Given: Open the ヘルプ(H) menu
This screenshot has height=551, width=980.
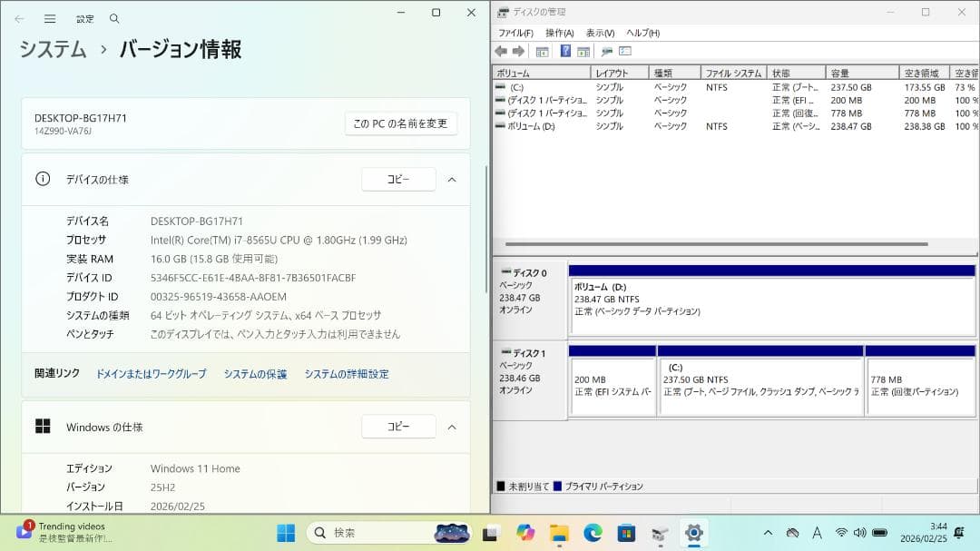Looking at the screenshot, I should [x=643, y=33].
